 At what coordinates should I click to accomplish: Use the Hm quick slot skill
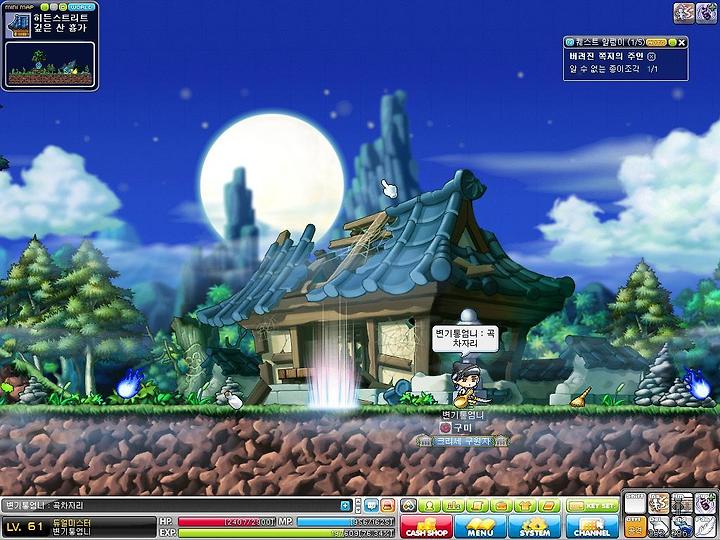[681, 504]
